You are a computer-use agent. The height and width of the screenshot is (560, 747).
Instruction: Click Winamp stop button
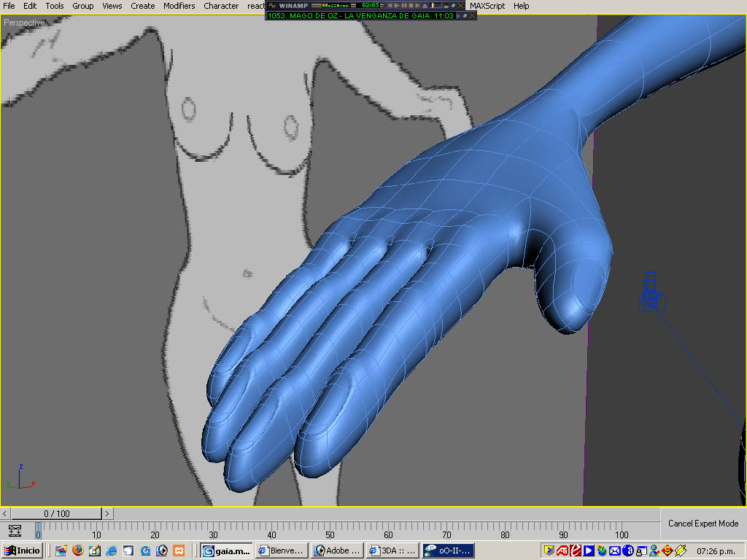point(411,6)
